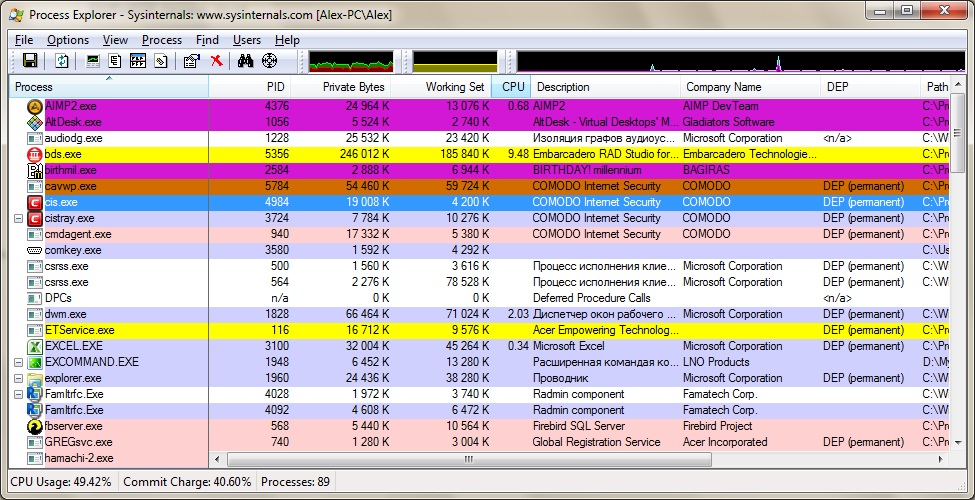The height and width of the screenshot is (500, 975).
Task: Collapse the cistray.exe tree node
Action: tap(18, 218)
